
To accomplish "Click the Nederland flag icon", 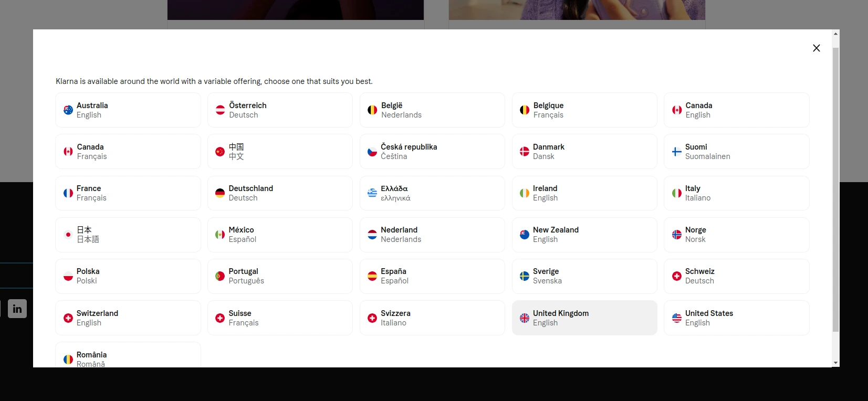I will tap(372, 235).
